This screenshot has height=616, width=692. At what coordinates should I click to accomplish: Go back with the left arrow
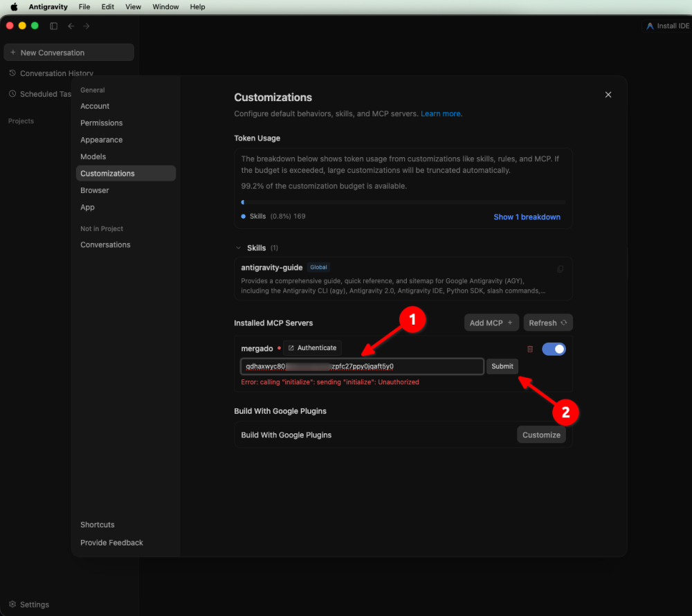click(x=71, y=26)
